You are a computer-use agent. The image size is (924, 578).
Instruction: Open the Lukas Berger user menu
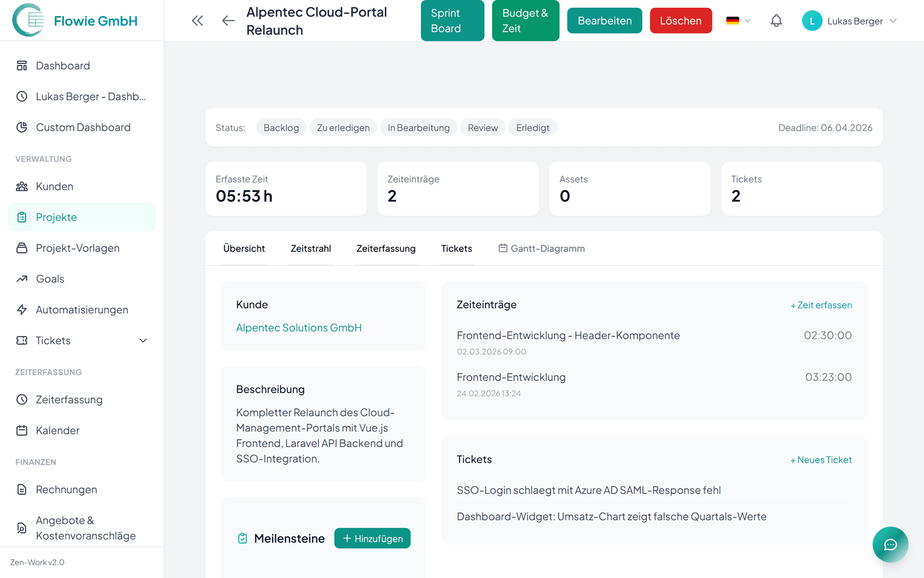click(850, 21)
